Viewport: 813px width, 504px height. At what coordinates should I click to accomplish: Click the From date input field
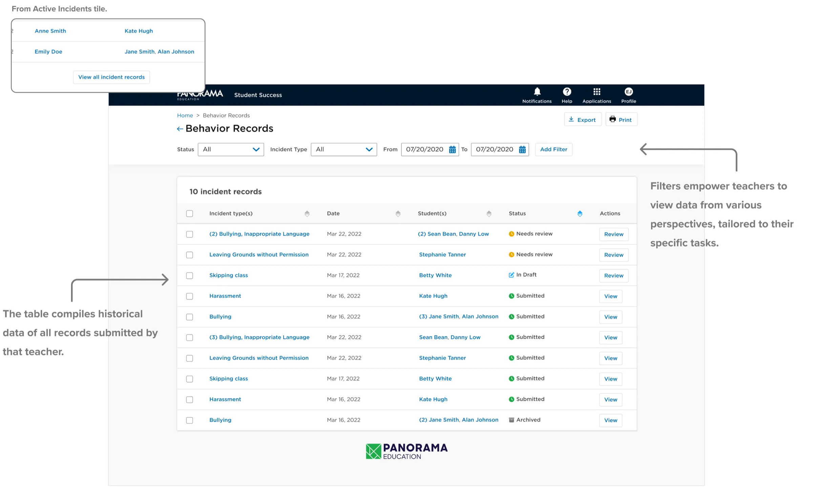point(430,149)
